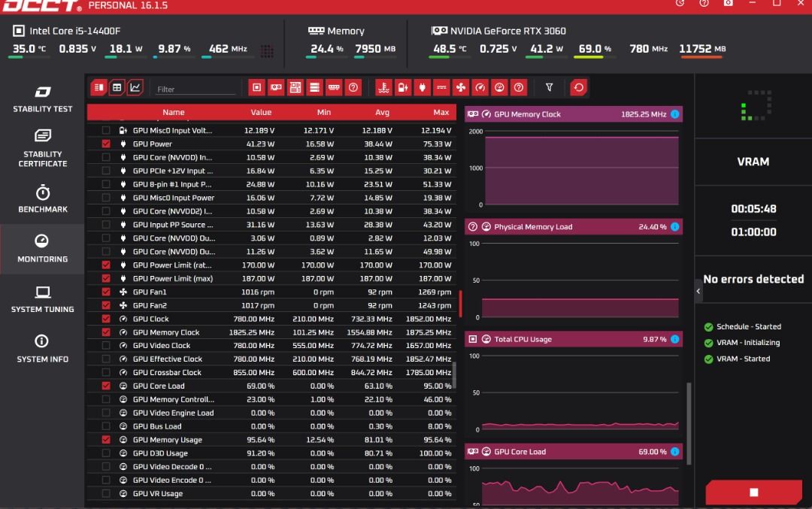Image resolution: width=812 pixels, height=509 pixels.
Task: Switch to the graph-only view icon
Action: (135, 87)
